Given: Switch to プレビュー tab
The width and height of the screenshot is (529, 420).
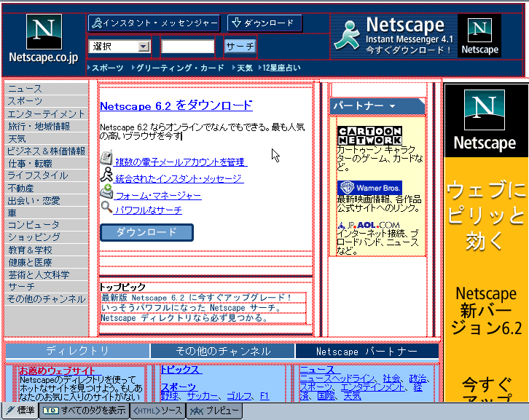Looking at the screenshot, I should 214,411.
